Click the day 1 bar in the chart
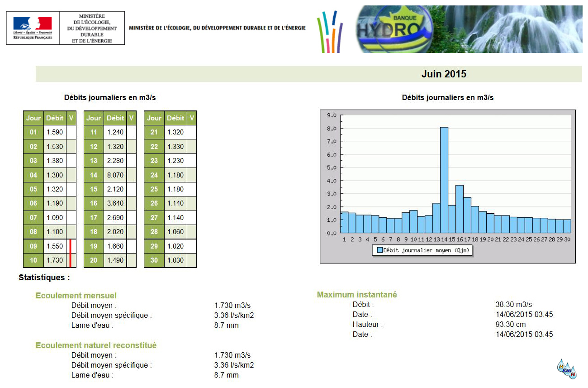The image size is (588, 388). [x=345, y=223]
